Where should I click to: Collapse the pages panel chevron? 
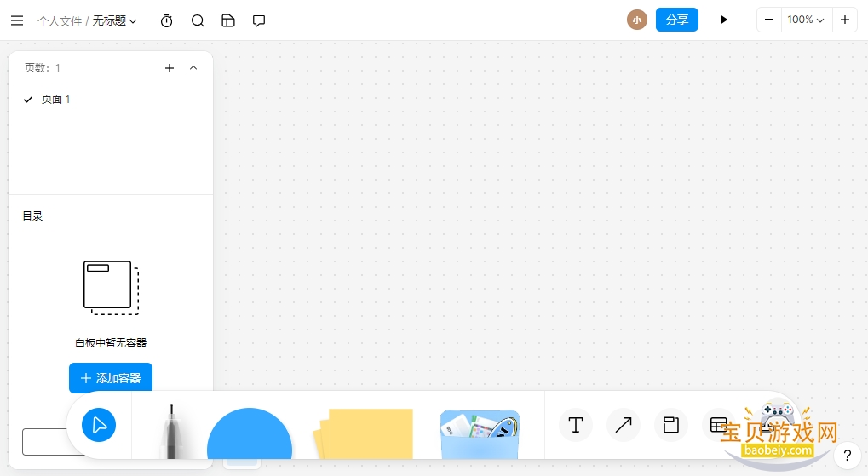pos(193,67)
